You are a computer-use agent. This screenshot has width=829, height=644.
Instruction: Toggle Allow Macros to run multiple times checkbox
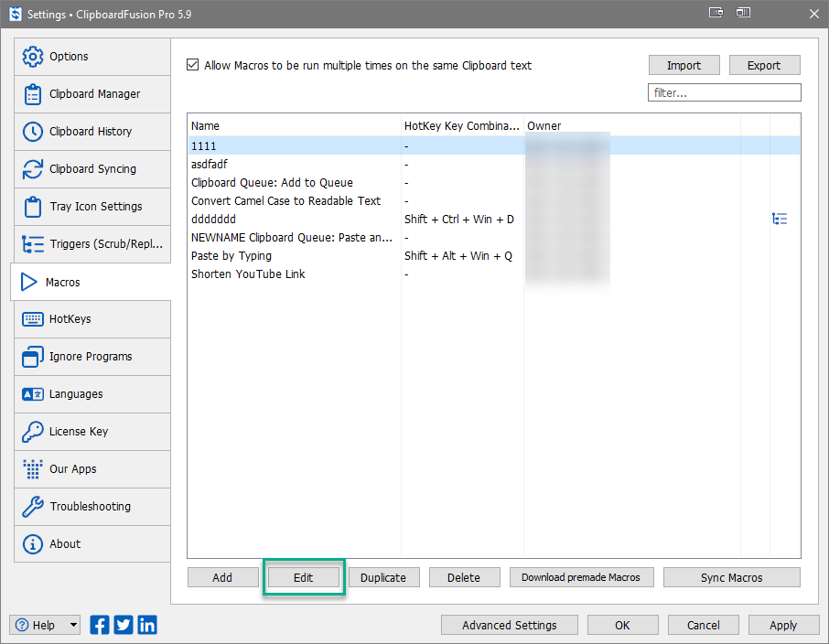(192, 65)
